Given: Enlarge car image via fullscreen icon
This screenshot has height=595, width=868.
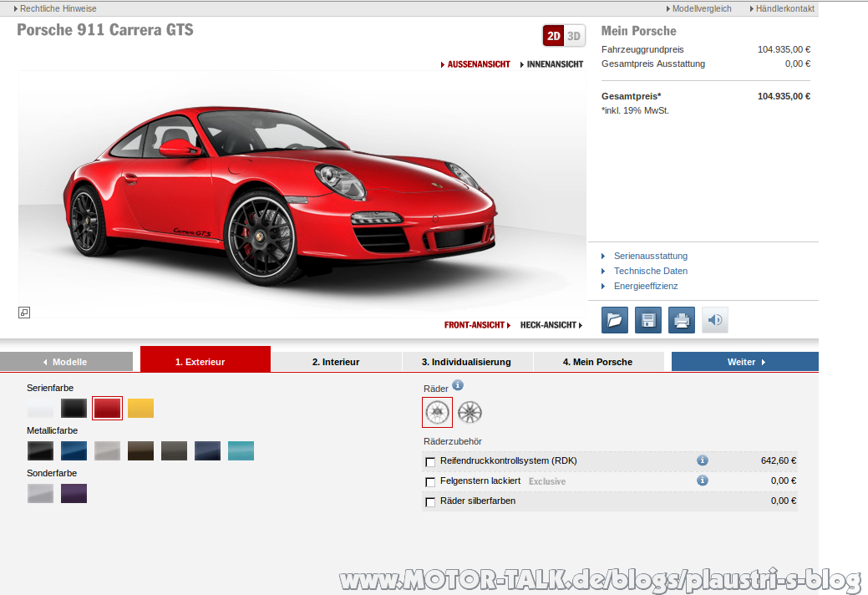Looking at the screenshot, I should [x=24, y=313].
